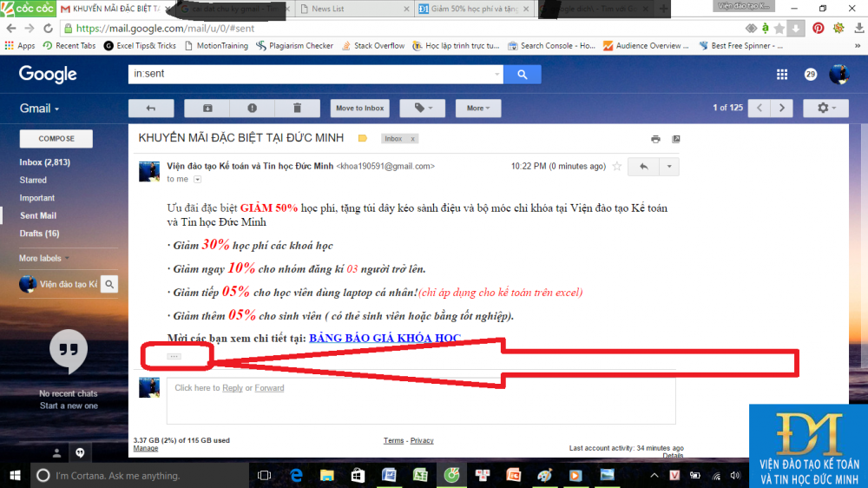
Task: Click the sender avatar thumbnail in email header
Action: 149,172
